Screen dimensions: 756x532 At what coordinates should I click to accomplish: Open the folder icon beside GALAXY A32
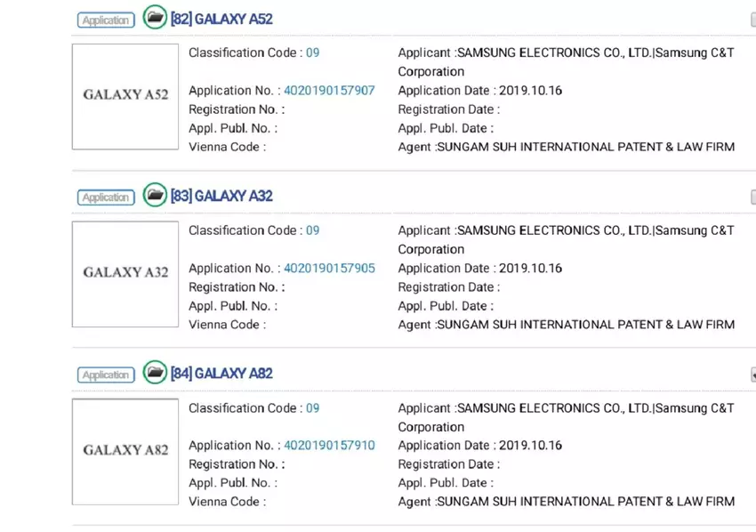coord(155,195)
